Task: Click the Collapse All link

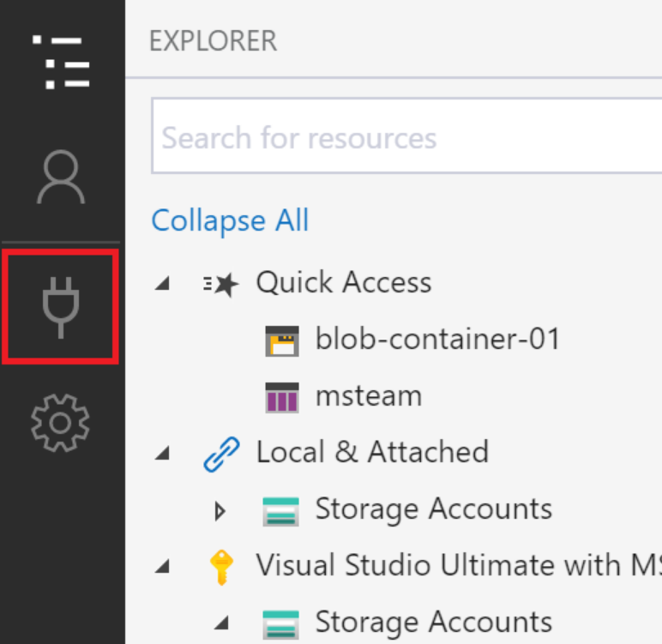Action: tap(230, 220)
